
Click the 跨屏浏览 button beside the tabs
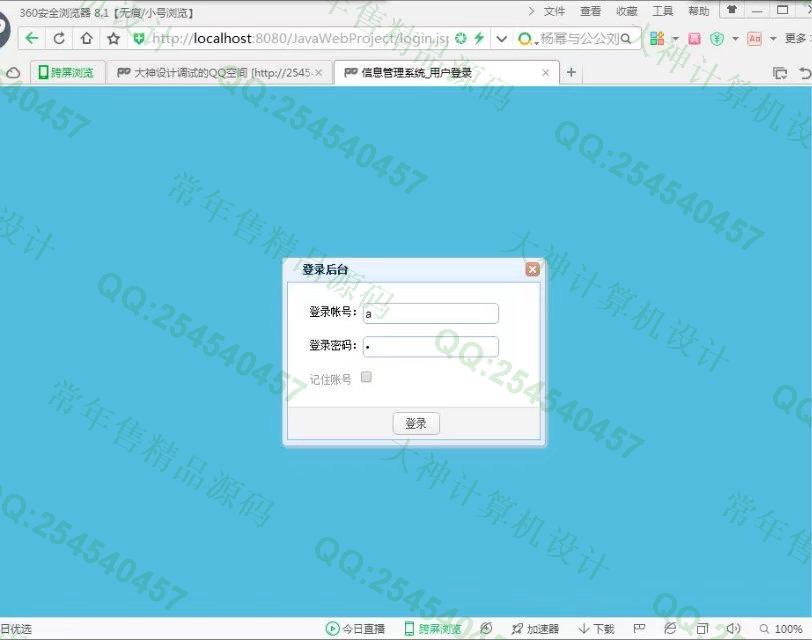66,73
